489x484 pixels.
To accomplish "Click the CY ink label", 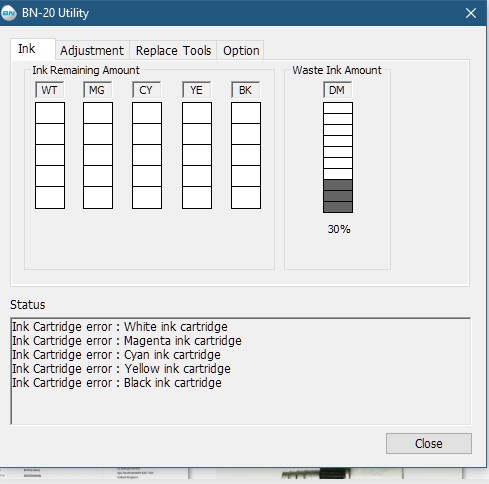I will click(146, 90).
